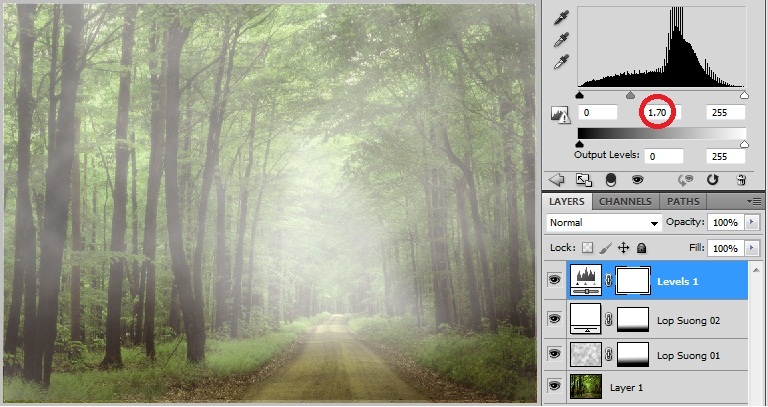
Task: Click the return to adjustment list arrow
Action: click(557, 180)
